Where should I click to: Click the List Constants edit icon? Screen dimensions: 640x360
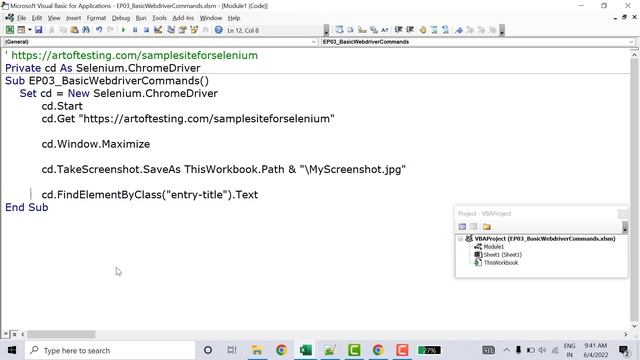(x=351, y=30)
